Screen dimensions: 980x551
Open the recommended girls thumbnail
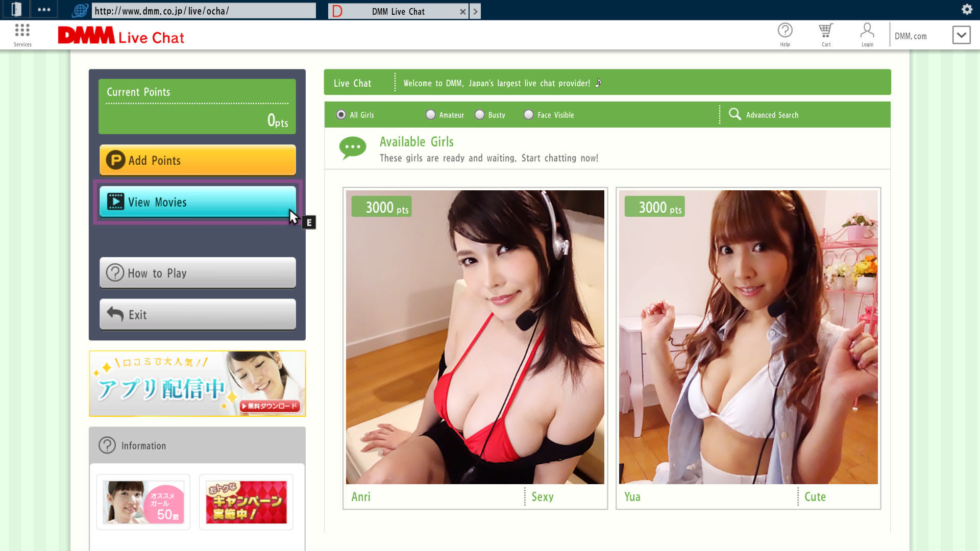point(143,502)
